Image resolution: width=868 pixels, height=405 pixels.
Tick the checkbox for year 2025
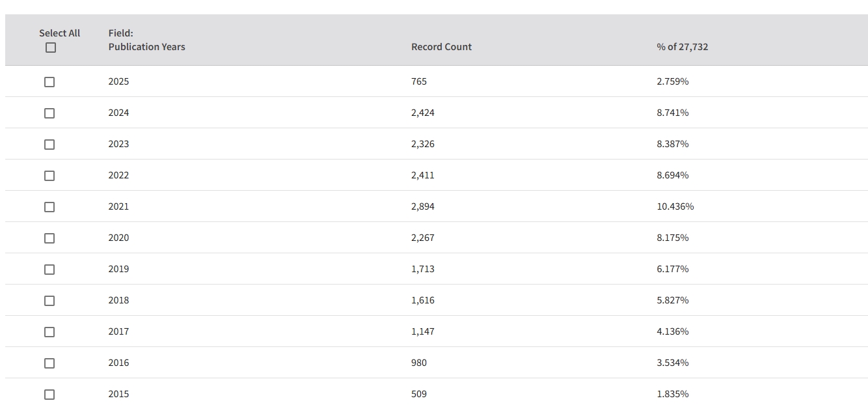pos(49,82)
